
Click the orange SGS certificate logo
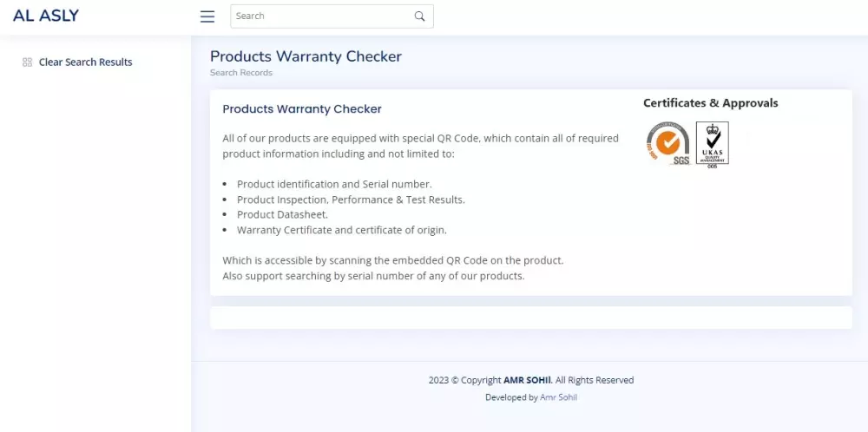point(667,143)
